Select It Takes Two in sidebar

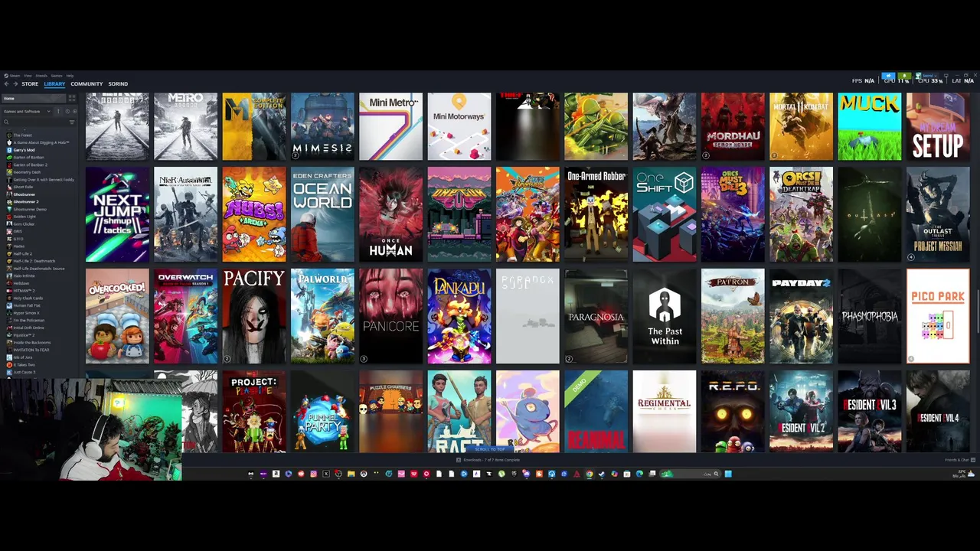(x=24, y=365)
